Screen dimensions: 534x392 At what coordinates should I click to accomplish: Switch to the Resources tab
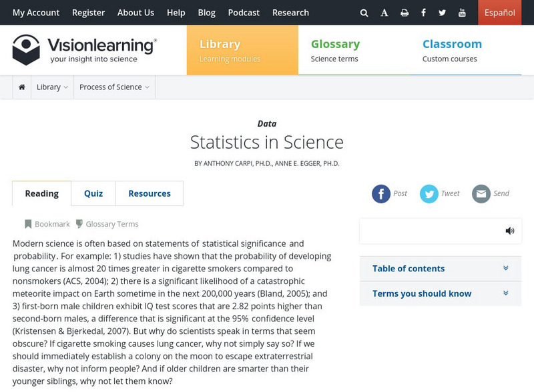point(150,193)
